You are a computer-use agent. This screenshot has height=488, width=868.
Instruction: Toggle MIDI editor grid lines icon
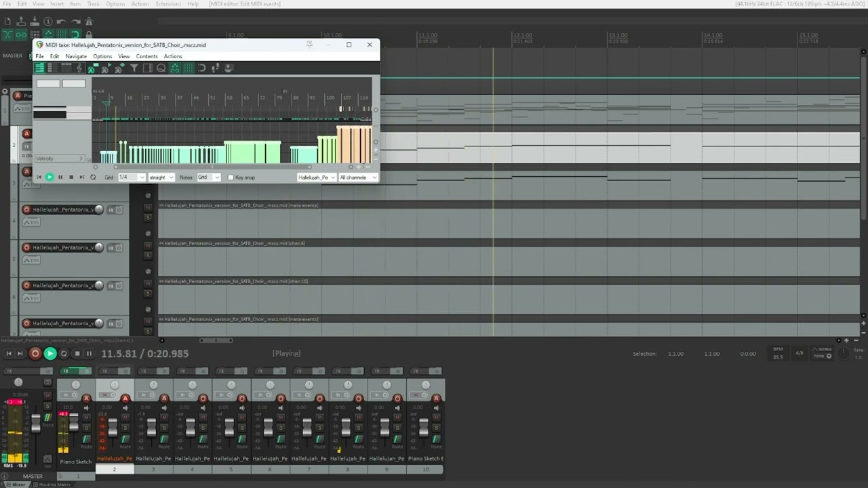click(189, 68)
